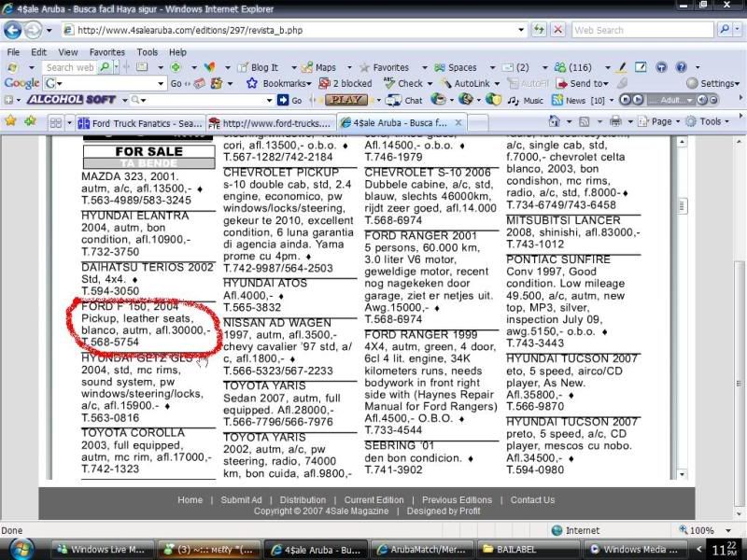The image size is (747, 560).
Task: Click the 2 blocked popup blocker button
Action: [345, 84]
